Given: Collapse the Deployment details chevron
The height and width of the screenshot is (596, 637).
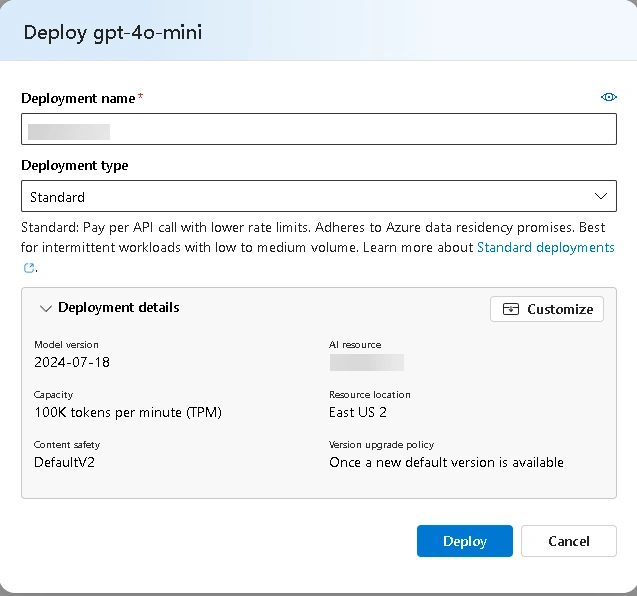Looking at the screenshot, I should click(46, 308).
